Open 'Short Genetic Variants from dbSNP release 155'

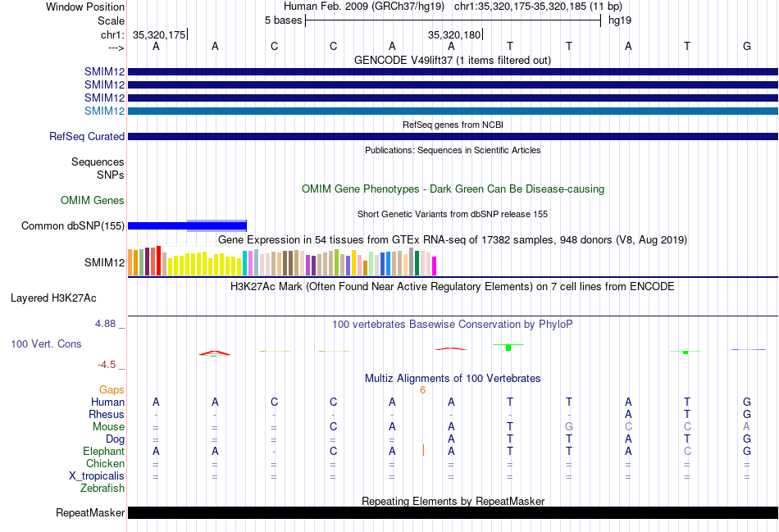tap(453, 214)
